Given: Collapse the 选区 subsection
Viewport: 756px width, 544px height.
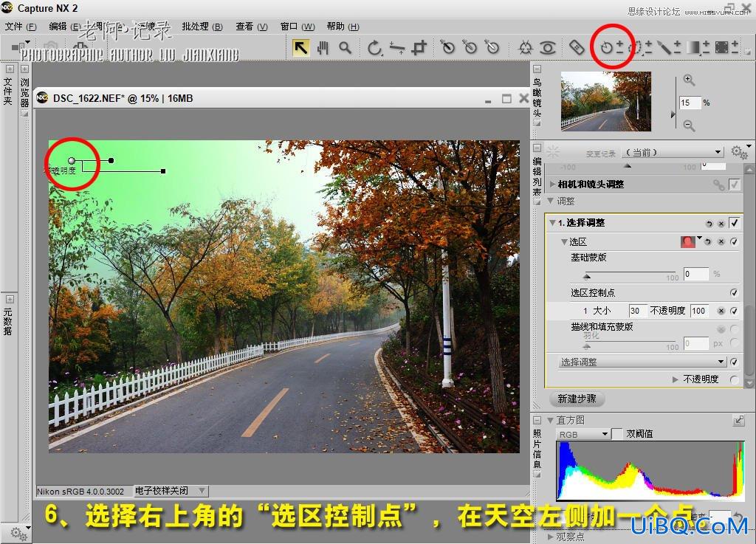Looking at the screenshot, I should tap(564, 242).
